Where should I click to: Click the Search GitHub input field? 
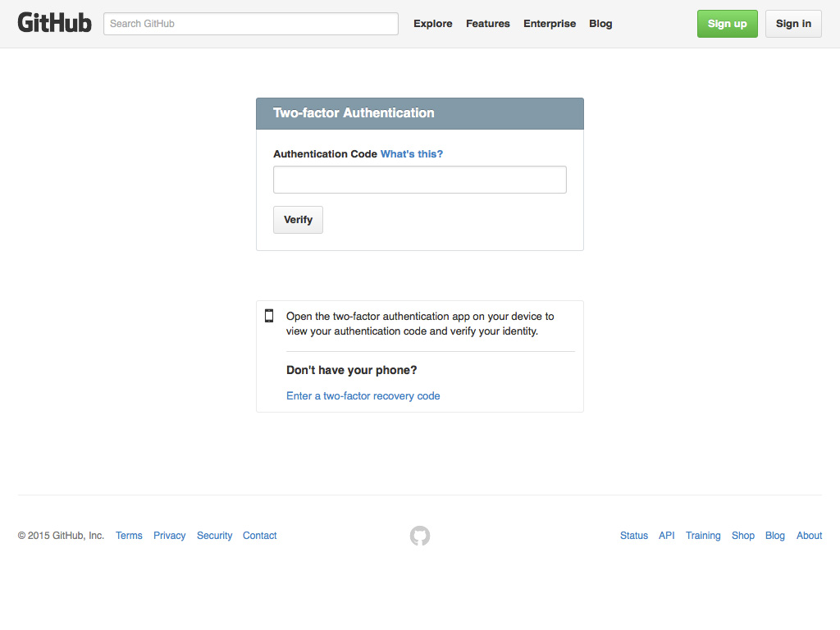250,24
